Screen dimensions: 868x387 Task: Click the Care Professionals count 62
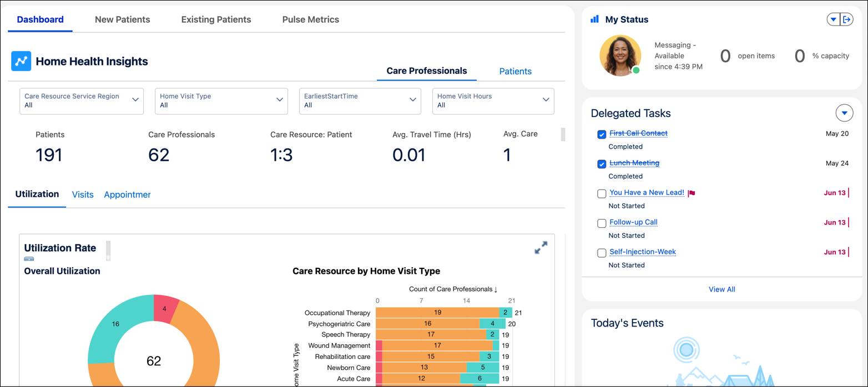pos(159,155)
